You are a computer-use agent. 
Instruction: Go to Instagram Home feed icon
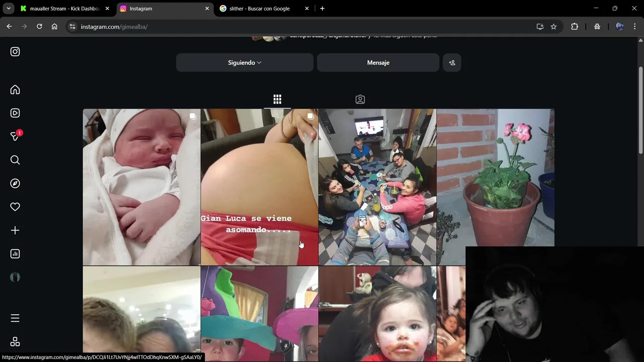coord(15,89)
